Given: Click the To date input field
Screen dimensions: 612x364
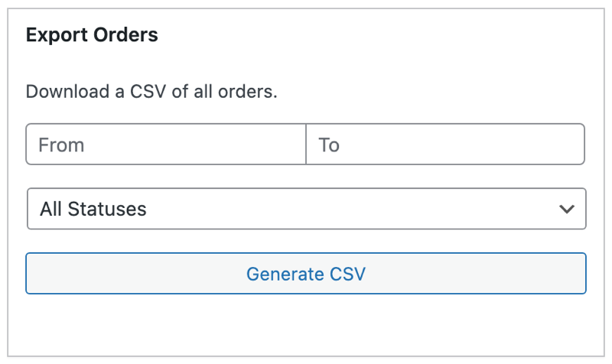Looking at the screenshot, I should [x=445, y=145].
